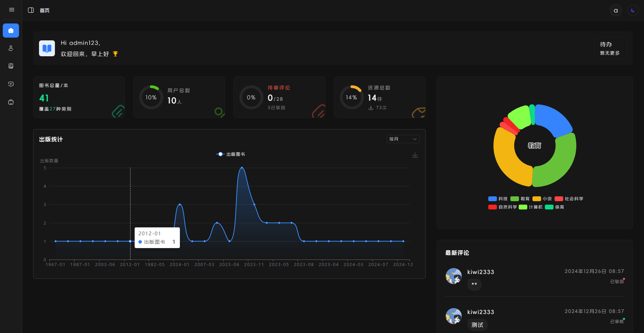The width and height of the screenshot is (644, 333).
Task: Open the 按月 period dropdown
Action: click(x=403, y=139)
